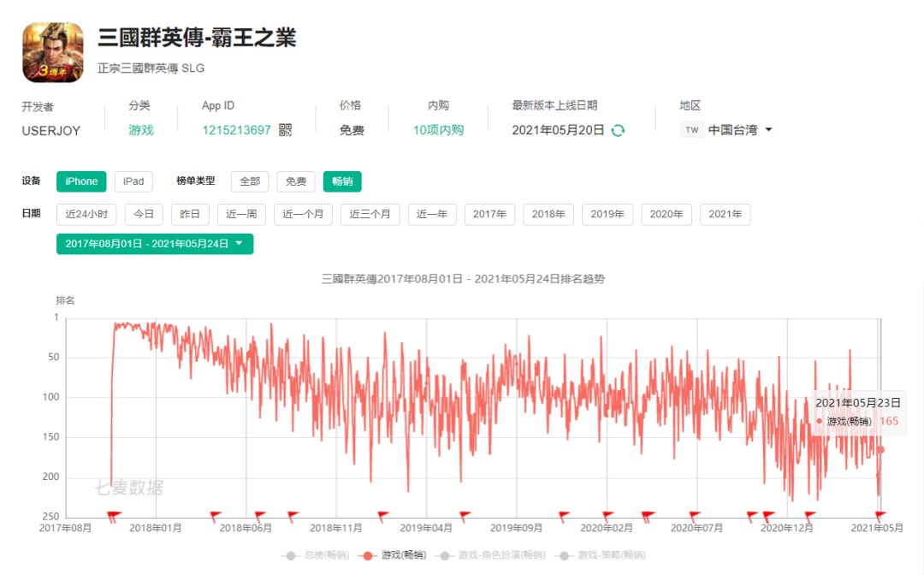Viewport: 924px width, 575px height.
Task: Set date range to 近一周
Action: [x=241, y=215]
